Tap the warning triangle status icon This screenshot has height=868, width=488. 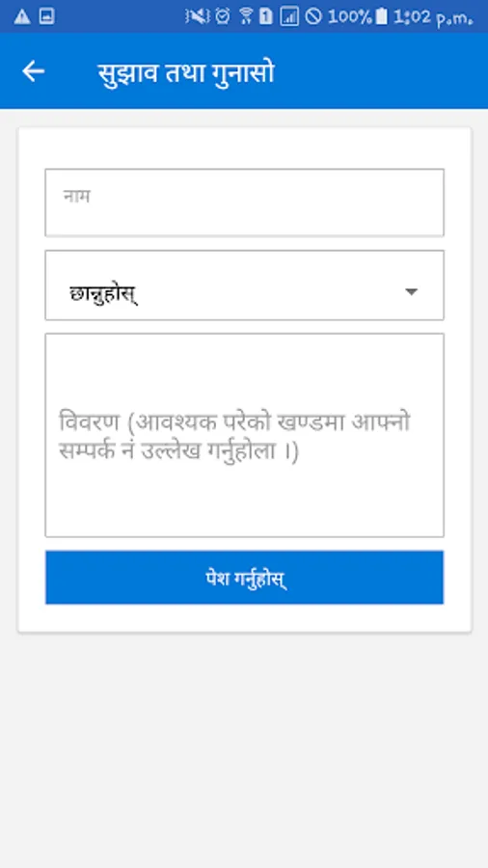click(22, 16)
